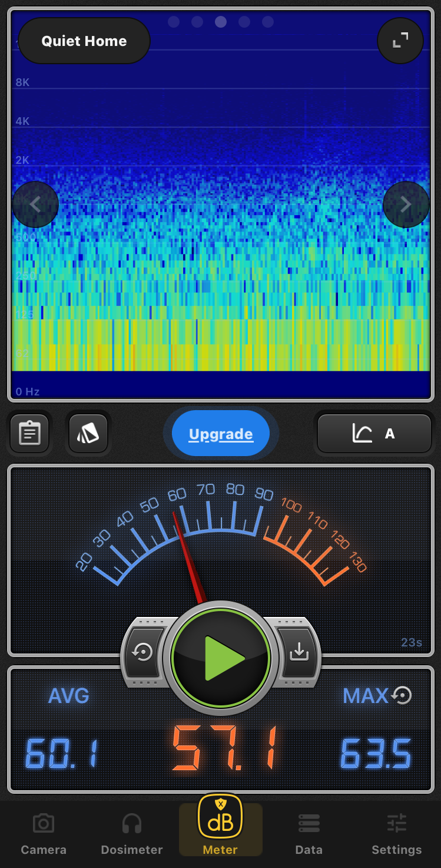
Task: Jump to the fourth graph page dot
Action: point(244,22)
